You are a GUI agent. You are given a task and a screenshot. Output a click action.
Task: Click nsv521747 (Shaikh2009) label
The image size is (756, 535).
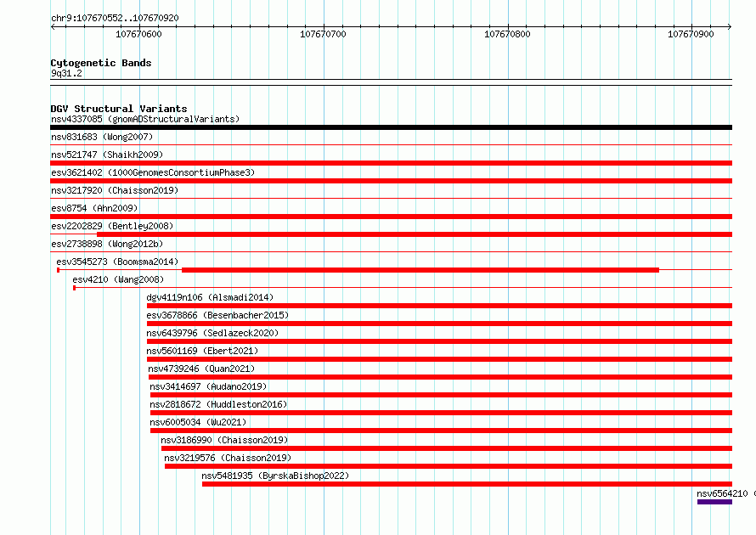pos(107,155)
